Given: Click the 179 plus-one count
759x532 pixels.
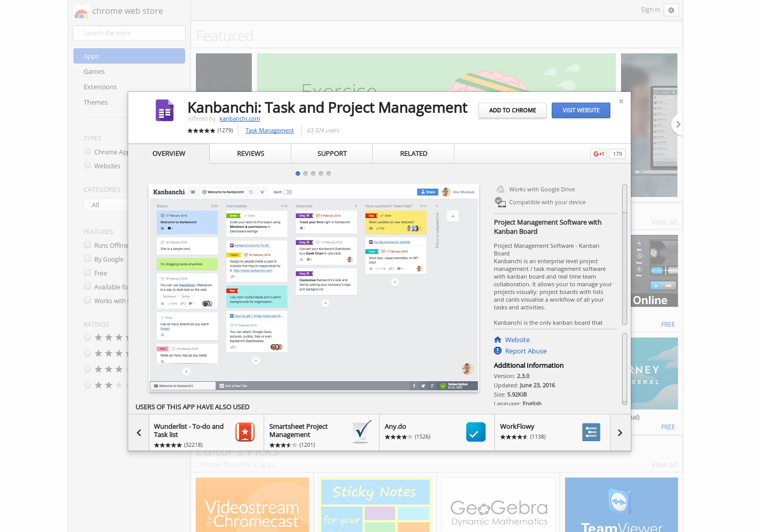Looking at the screenshot, I should (x=617, y=154).
